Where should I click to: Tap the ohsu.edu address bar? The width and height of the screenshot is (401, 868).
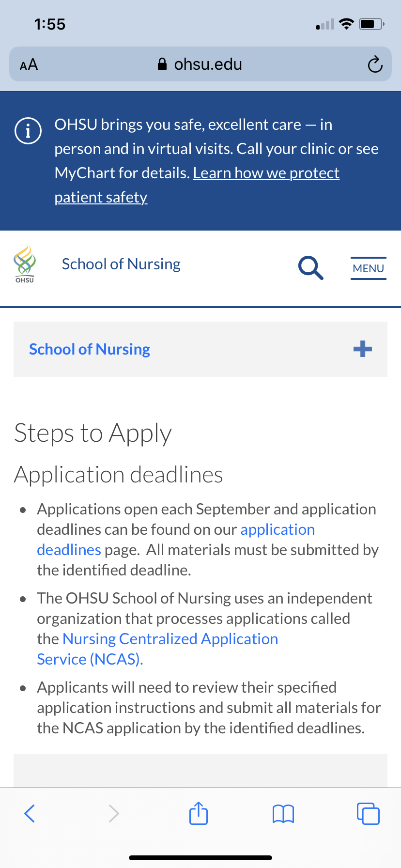pyautogui.click(x=200, y=64)
